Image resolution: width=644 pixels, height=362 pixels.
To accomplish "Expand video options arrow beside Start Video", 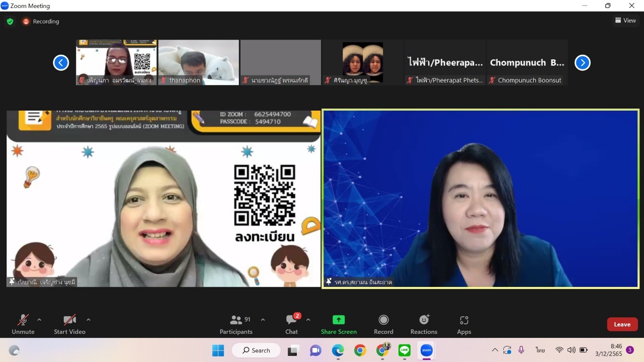I will tap(89, 320).
